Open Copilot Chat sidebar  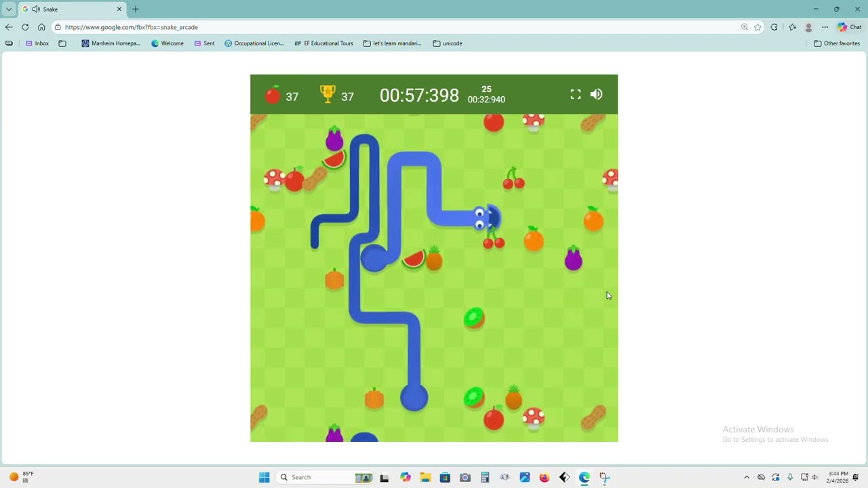850,27
